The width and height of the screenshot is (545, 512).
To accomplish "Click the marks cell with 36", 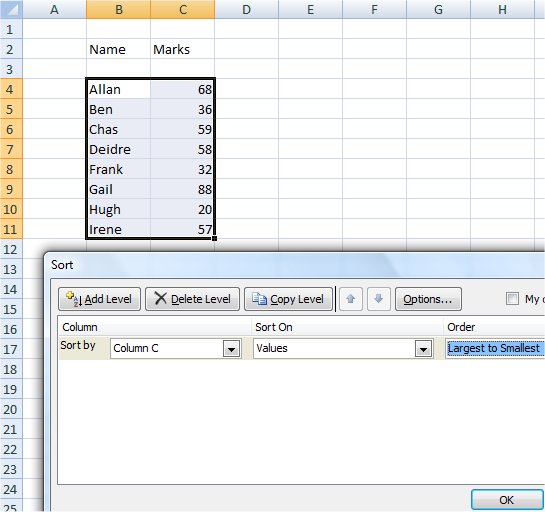I will pos(183,109).
